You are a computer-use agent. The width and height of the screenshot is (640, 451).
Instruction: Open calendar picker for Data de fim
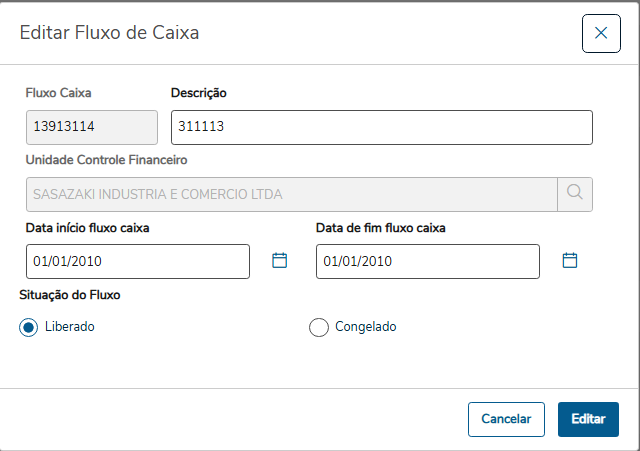570,260
